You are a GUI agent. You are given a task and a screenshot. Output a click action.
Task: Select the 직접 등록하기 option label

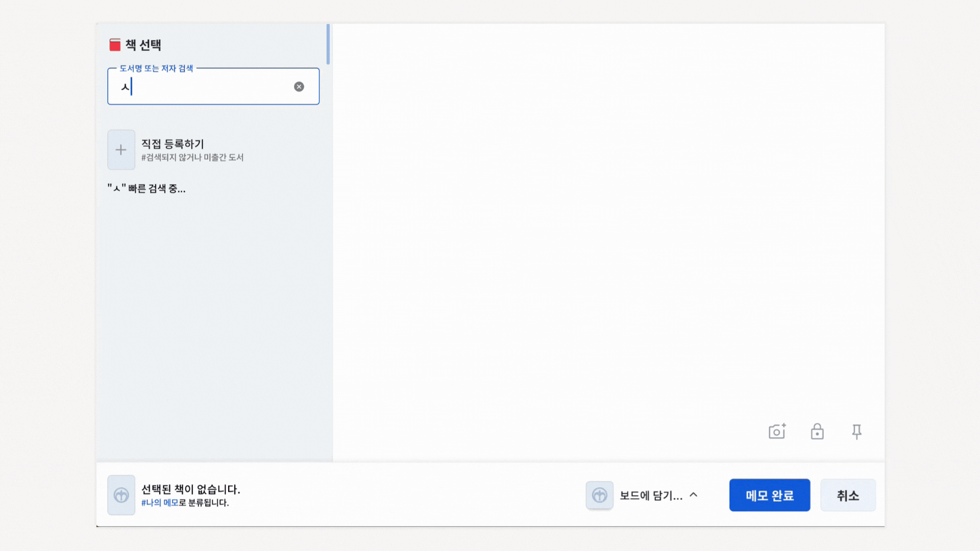click(x=173, y=144)
